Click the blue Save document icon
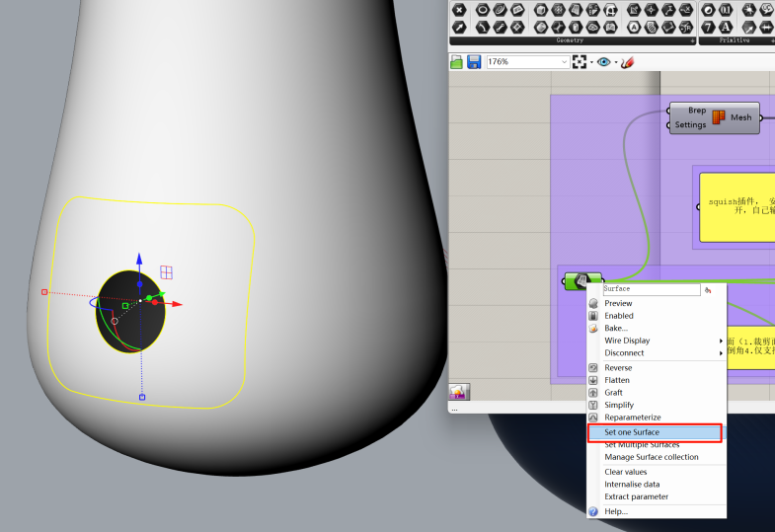Image resolution: width=775 pixels, height=532 pixels. click(x=474, y=62)
